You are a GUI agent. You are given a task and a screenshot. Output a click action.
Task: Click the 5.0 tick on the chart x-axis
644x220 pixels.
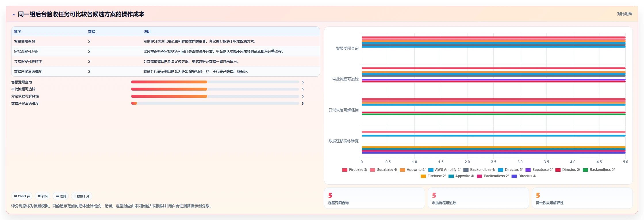(626, 162)
